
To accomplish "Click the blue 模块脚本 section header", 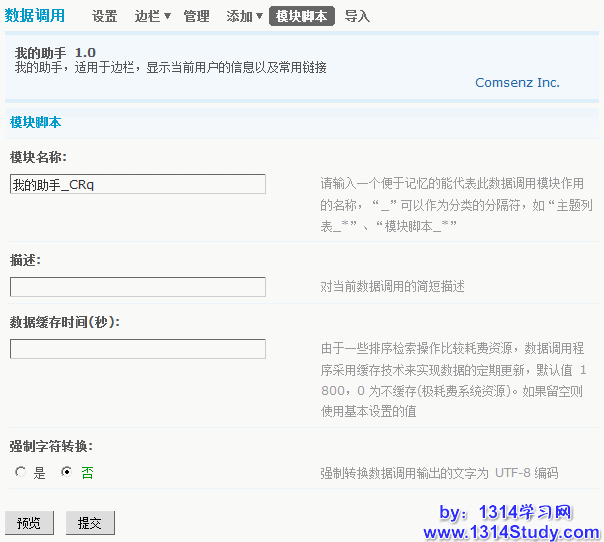I will click(36, 122).
